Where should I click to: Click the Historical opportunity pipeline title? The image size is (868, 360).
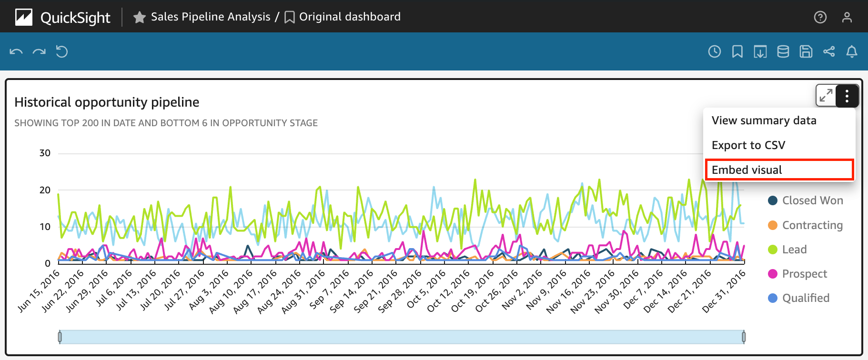(x=107, y=102)
